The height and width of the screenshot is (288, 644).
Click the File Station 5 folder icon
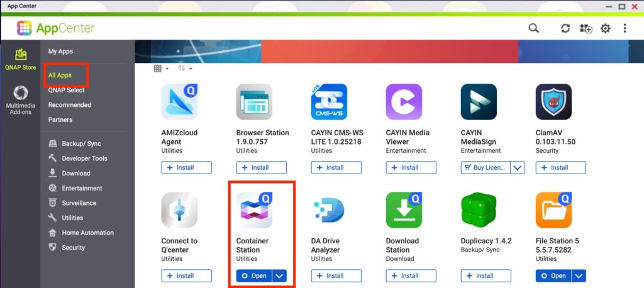point(553,210)
